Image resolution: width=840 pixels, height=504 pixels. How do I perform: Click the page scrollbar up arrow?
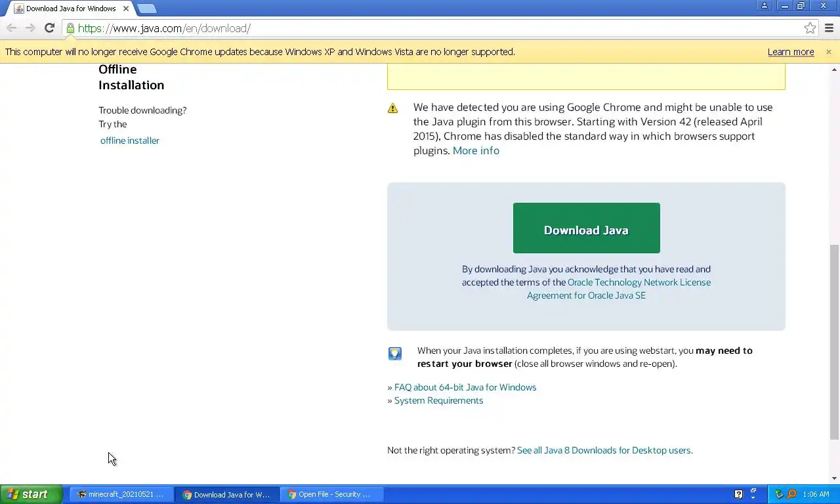(x=834, y=69)
